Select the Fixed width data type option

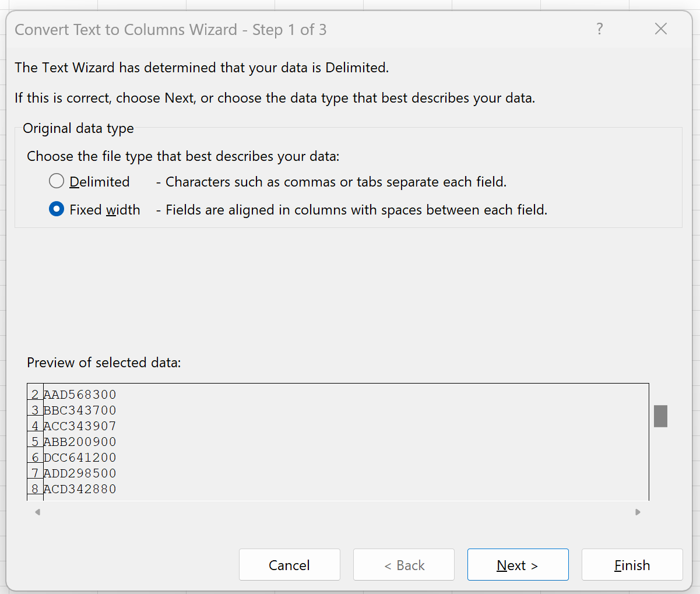coord(56,209)
